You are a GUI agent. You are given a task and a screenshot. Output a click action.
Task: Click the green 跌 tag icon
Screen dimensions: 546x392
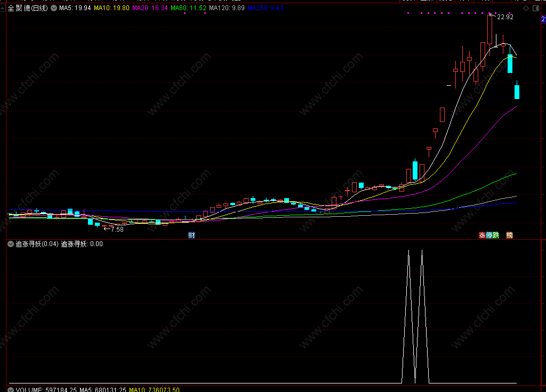pos(496,235)
